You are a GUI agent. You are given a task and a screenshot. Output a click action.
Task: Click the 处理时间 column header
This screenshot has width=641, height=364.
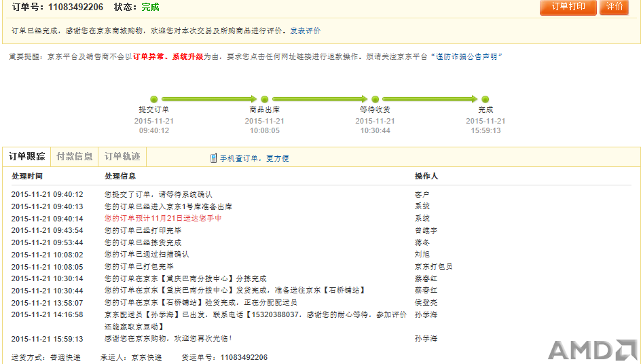[x=27, y=177]
